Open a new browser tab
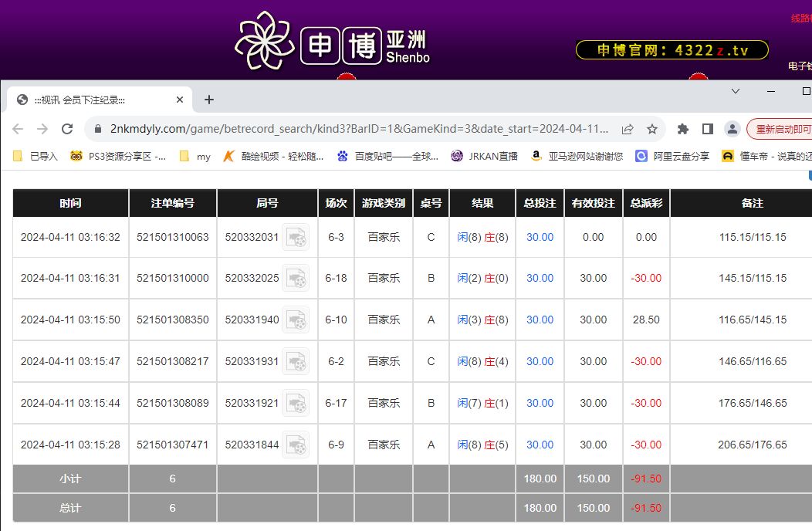 tap(208, 100)
